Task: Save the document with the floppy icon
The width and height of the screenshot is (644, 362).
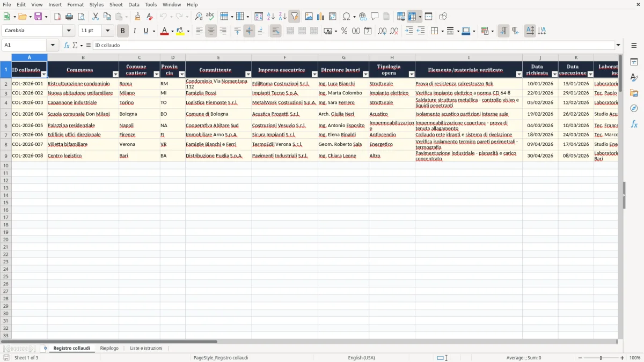Action: 38,17
